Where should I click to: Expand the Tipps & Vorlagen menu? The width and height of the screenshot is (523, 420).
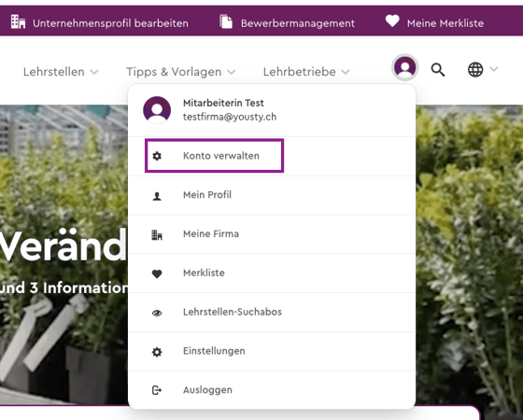181,72
